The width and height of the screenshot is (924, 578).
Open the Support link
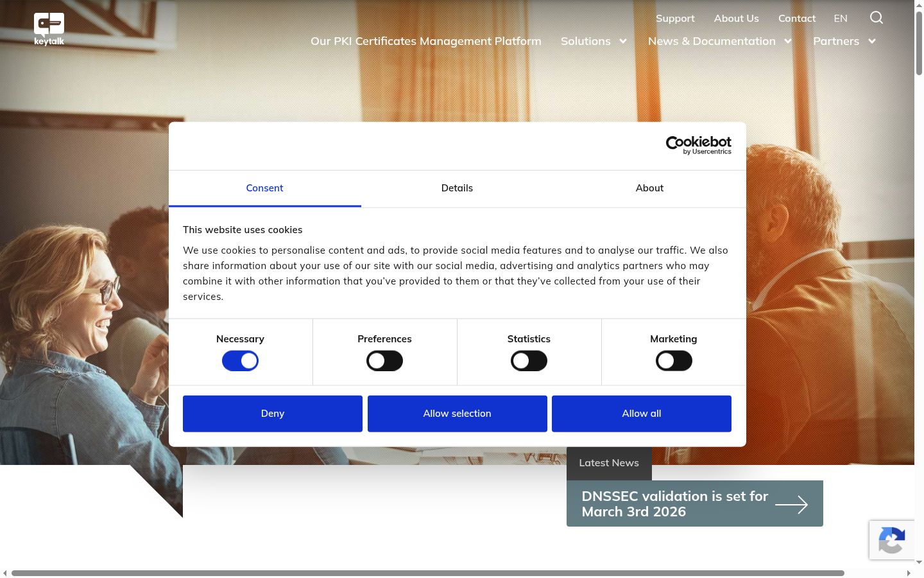(675, 19)
